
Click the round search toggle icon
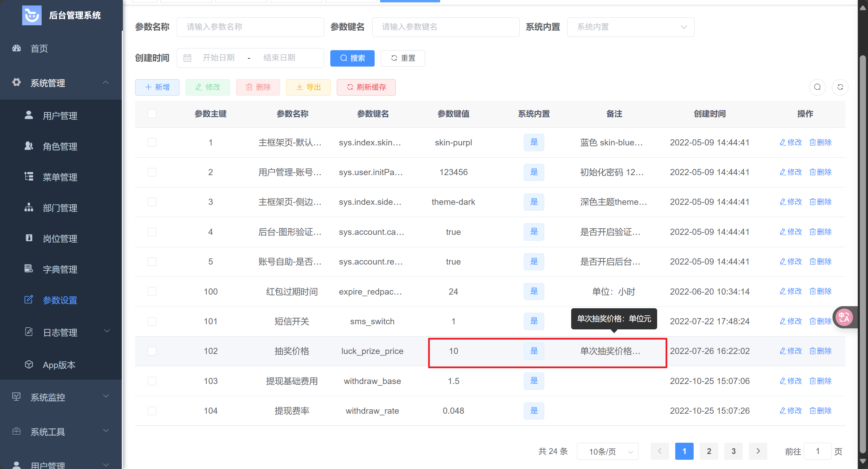(817, 87)
